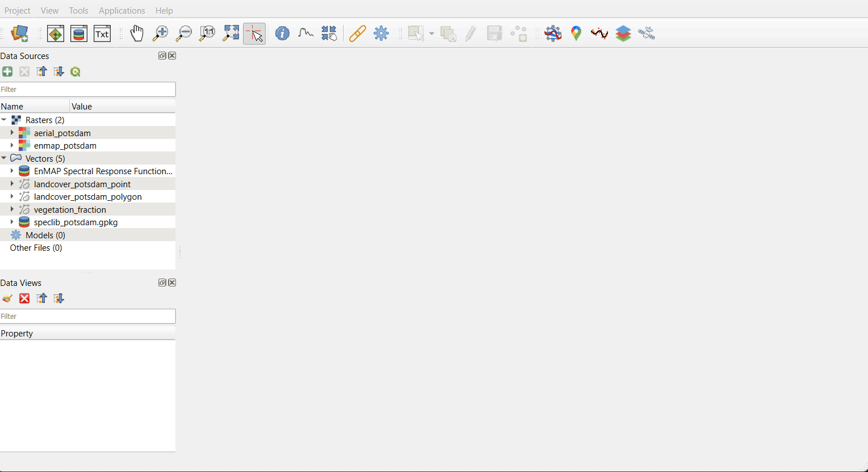This screenshot has width=868, height=472.
Task: Launch the Earth Engine time series explorer
Action: (553, 34)
